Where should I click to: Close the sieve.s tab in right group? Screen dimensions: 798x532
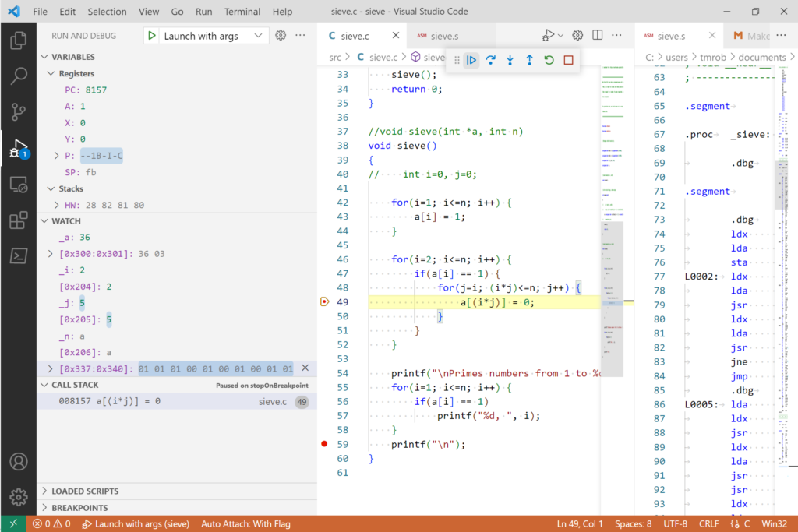pos(712,35)
